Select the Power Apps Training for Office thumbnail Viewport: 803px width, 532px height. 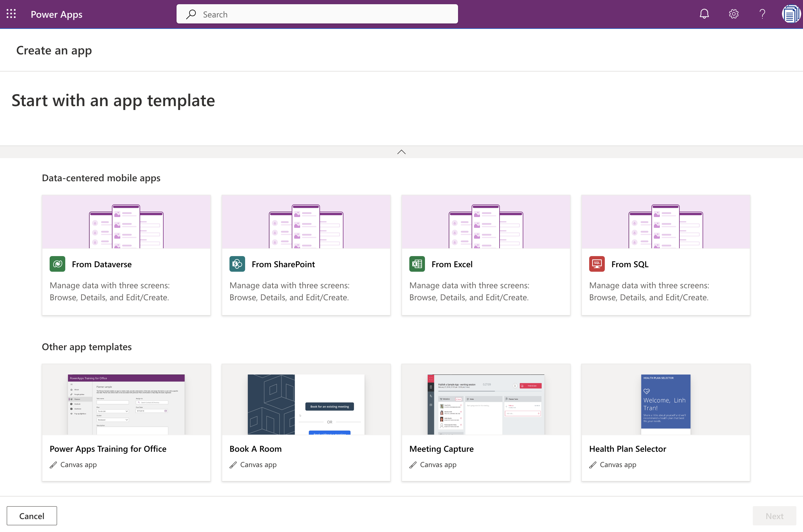126,404
